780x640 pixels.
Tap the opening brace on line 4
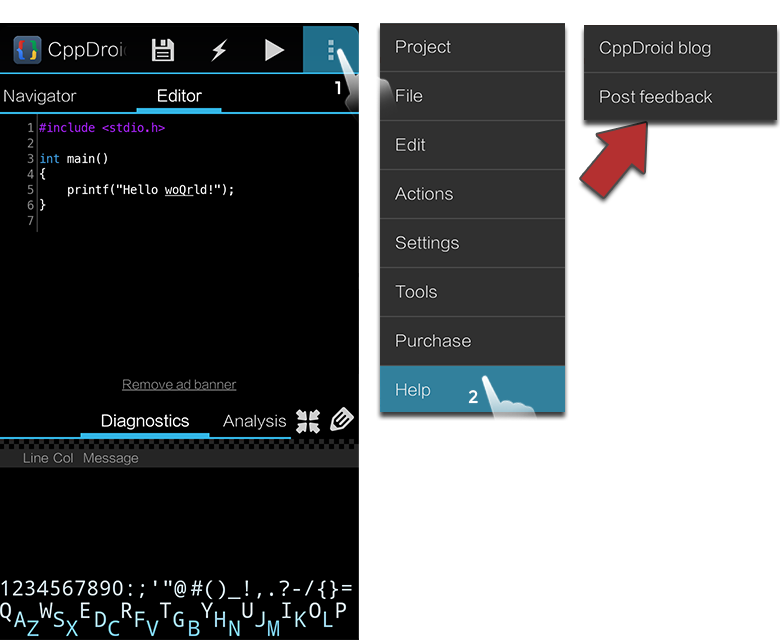click(42, 174)
